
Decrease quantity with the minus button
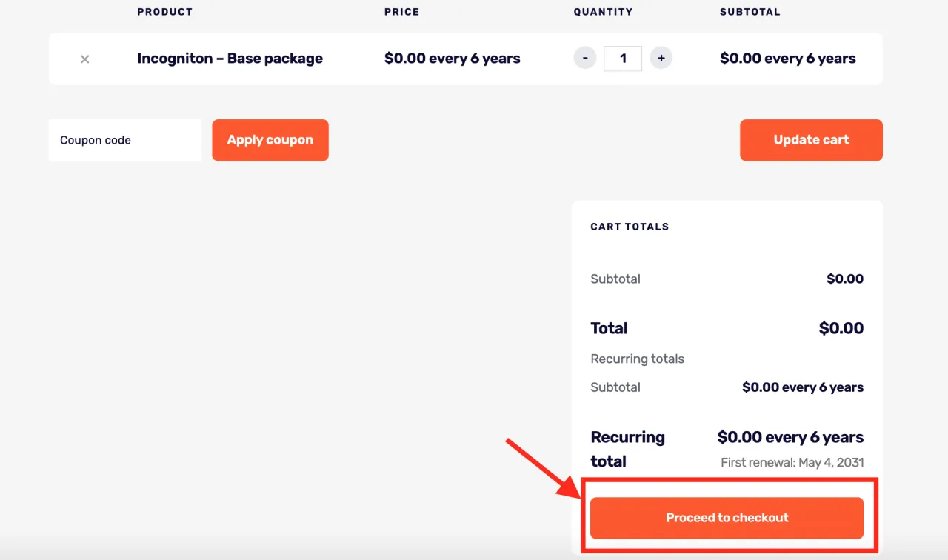click(x=585, y=58)
